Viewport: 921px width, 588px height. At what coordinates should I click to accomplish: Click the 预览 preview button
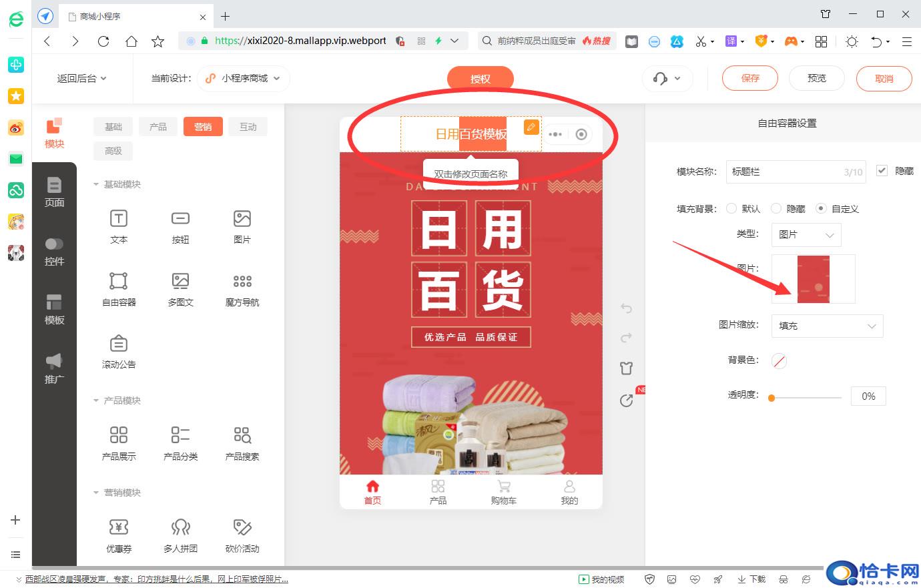coord(816,78)
